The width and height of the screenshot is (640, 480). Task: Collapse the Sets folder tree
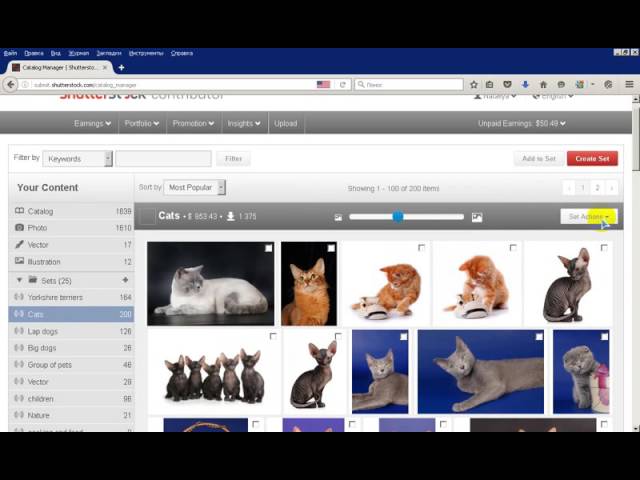[19, 280]
